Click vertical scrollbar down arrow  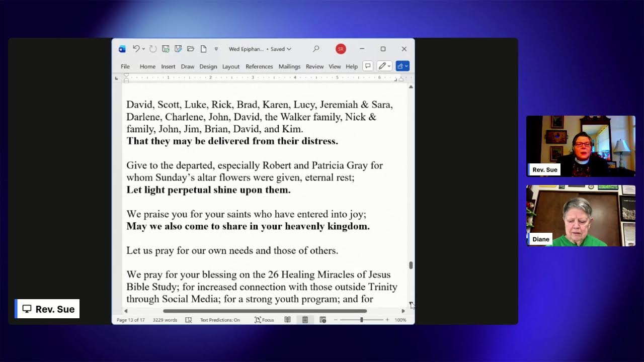point(411,304)
